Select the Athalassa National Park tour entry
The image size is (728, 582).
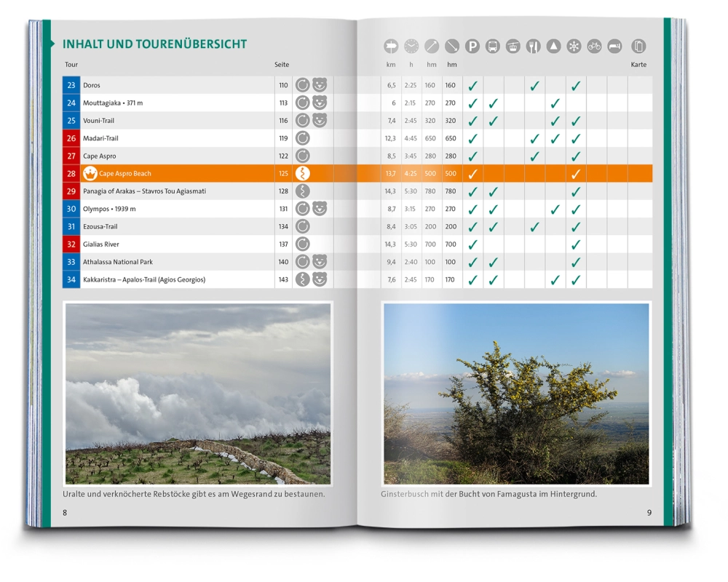click(118, 262)
